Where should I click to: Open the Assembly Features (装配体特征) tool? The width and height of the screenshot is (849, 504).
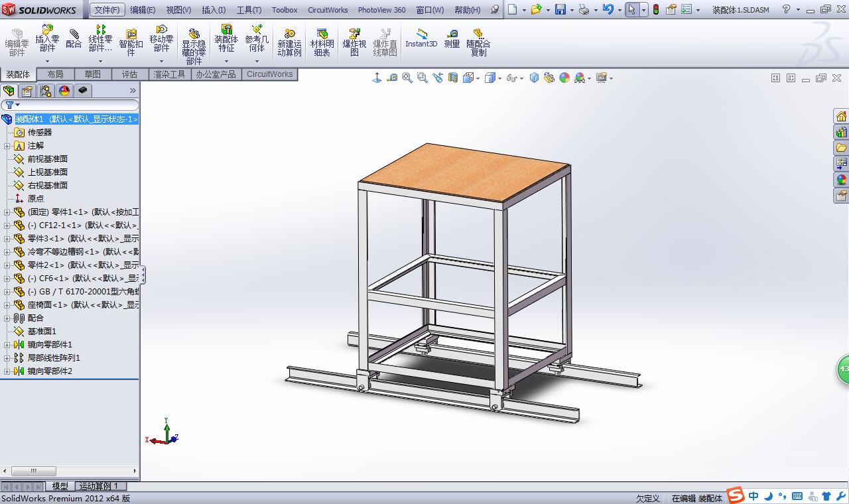pos(226,38)
